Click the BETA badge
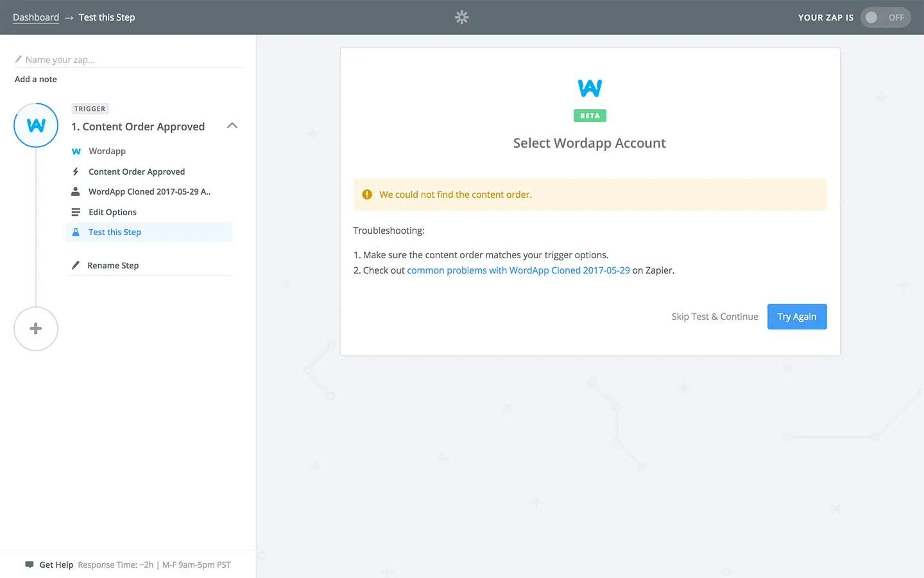 (x=590, y=116)
